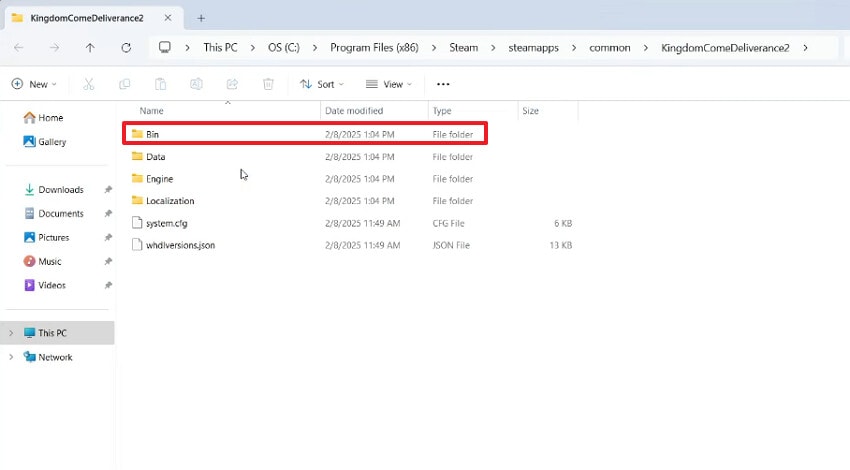
Task: Click the Copy toolbar icon
Action: (124, 84)
